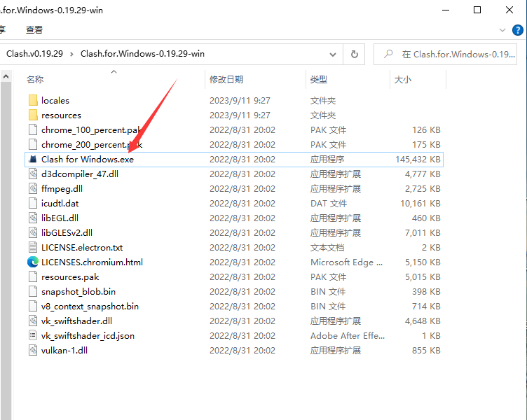The image size is (527, 420).
Task: Click the locales folder icon
Action: (x=33, y=100)
